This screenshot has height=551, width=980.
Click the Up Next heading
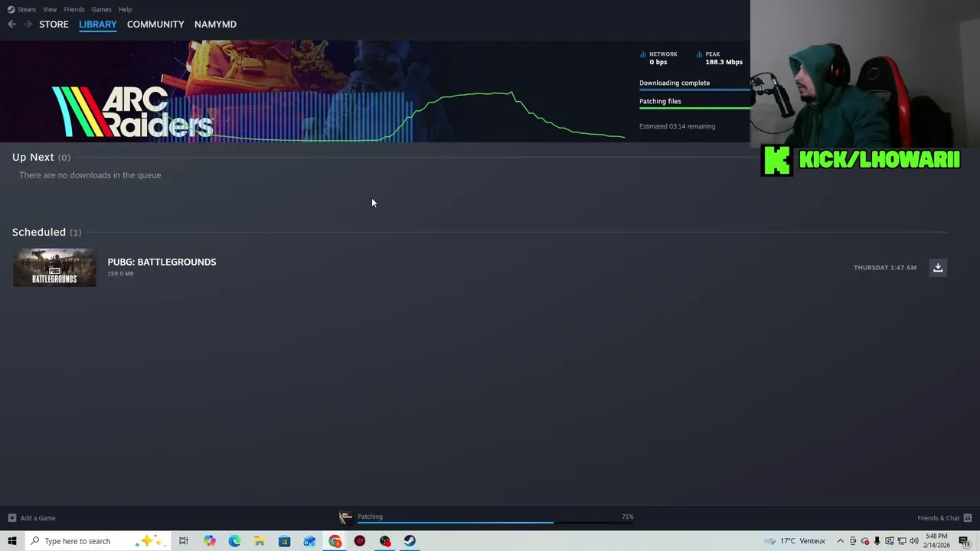(x=33, y=157)
